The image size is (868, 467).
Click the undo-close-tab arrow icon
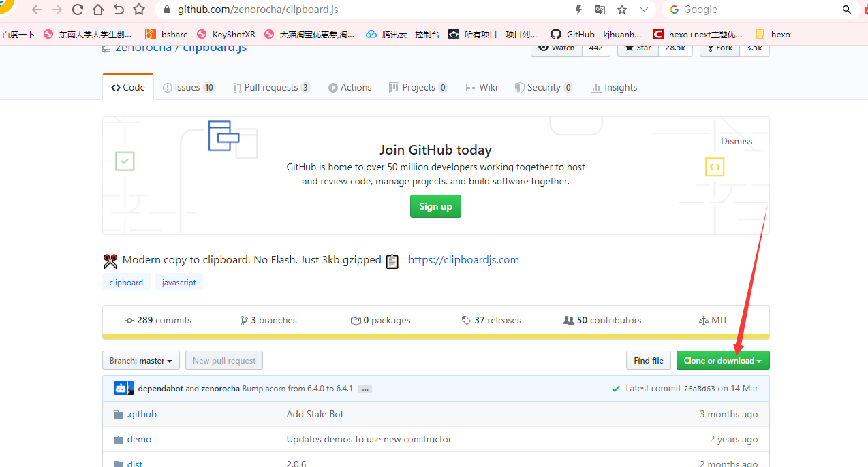coord(119,10)
